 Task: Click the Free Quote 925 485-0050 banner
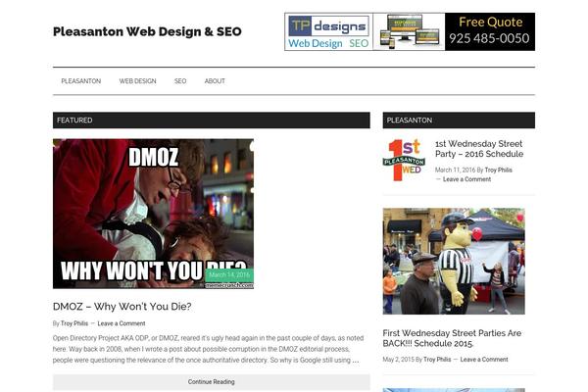(x=490, y=32)
